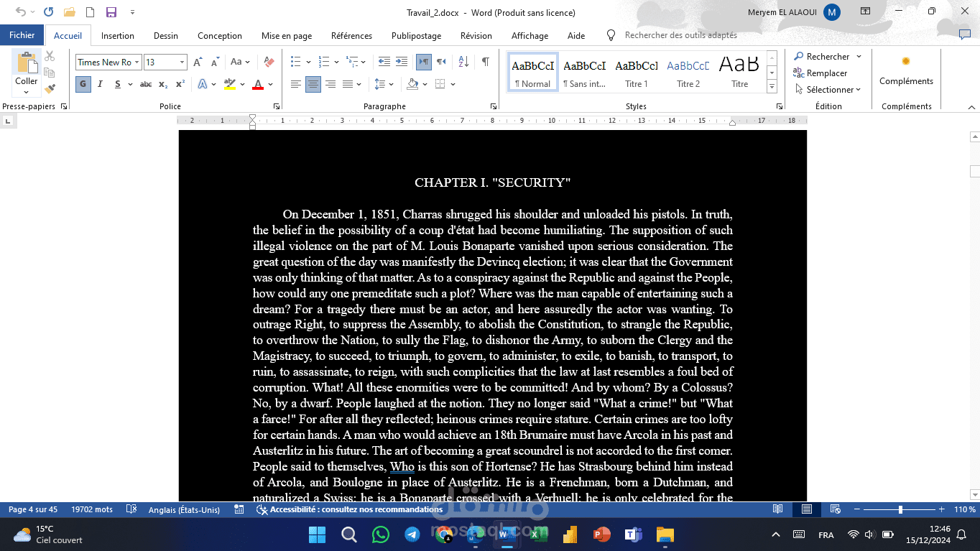Align text to the left
The image size is (980, 551).
295,84
